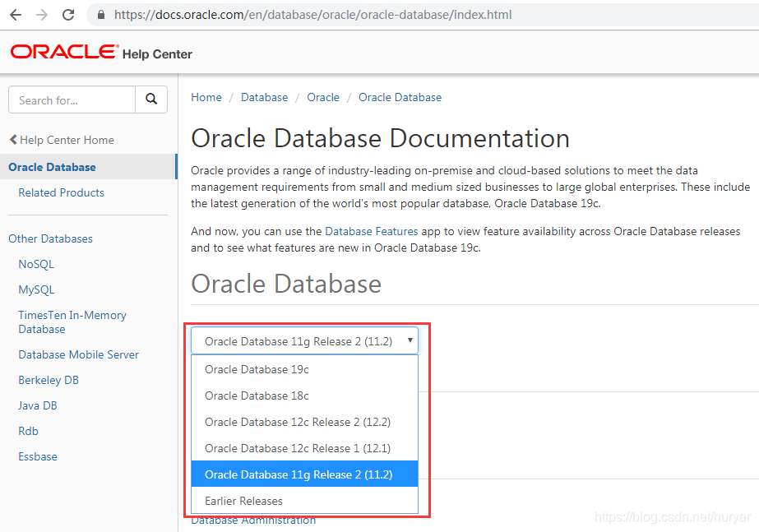Open Related Products in sidebar
The height and width of the screenshot is (532, 759).
61,192
